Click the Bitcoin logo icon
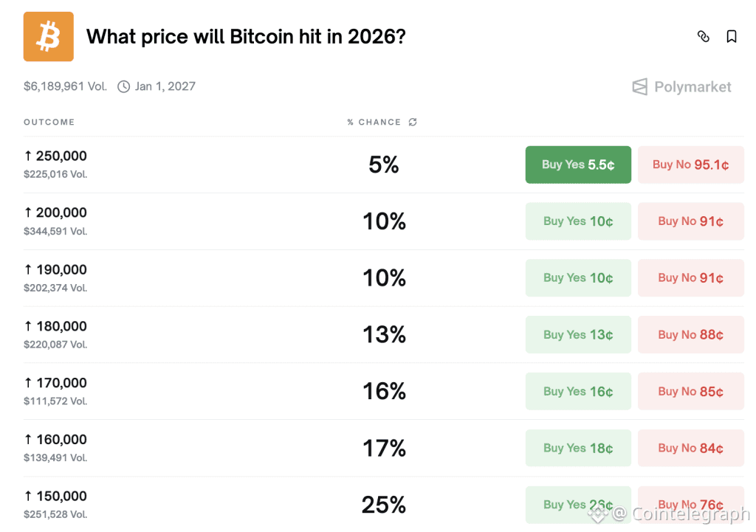756x532 pixels. pos(48,36)
